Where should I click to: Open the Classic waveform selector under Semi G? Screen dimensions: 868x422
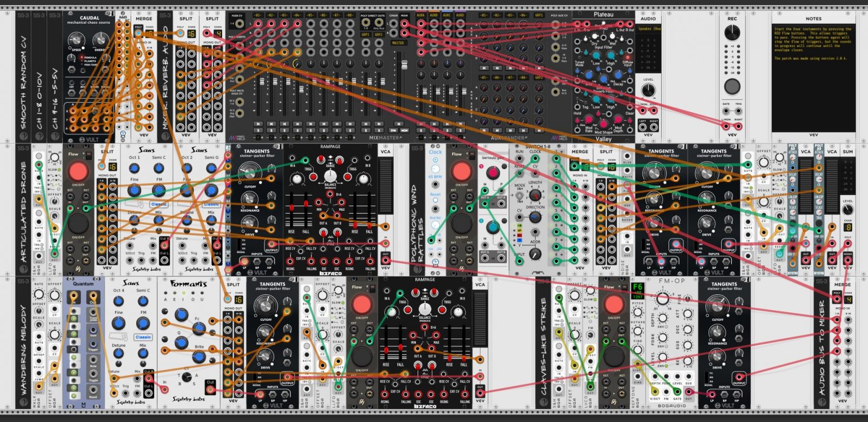tap(211, 204)
